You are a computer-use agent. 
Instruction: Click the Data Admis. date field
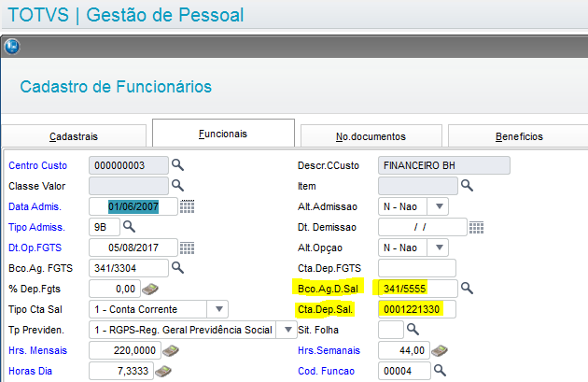pos(133,206)
